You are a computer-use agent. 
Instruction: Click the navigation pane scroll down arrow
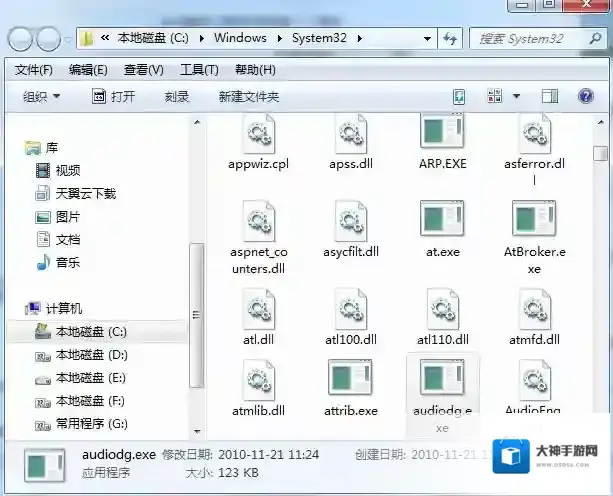point(197,432)
